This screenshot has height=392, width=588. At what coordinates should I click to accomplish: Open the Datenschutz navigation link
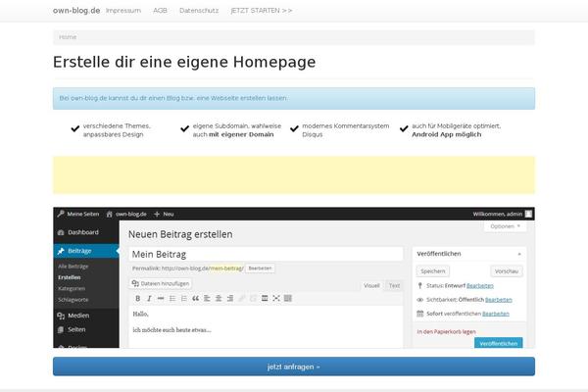coord(199,11)
